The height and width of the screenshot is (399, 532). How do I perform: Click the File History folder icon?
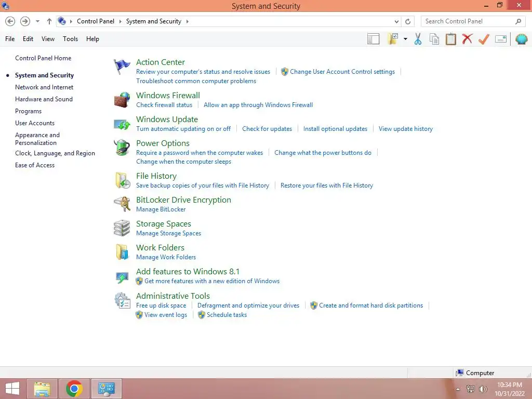point(123,180)
